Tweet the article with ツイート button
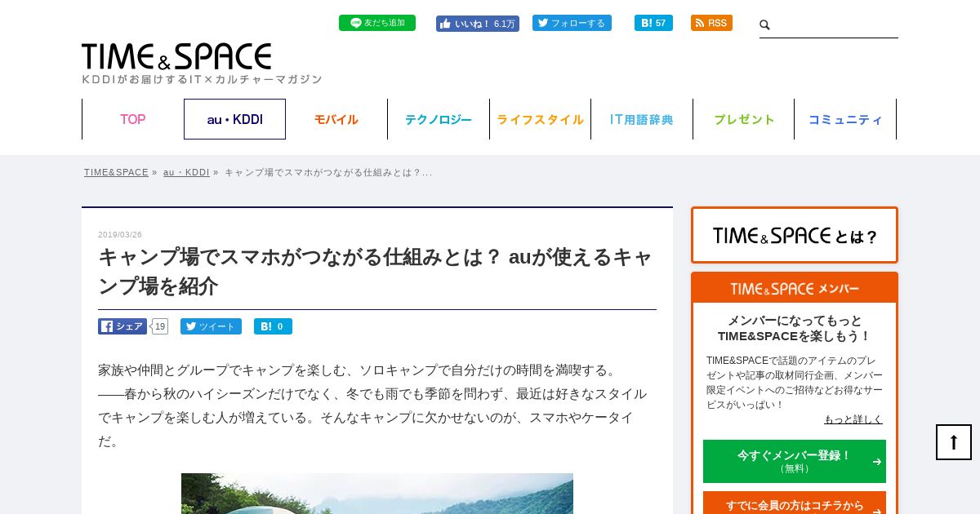The image size is (980, 514). (x=211, y=326)
